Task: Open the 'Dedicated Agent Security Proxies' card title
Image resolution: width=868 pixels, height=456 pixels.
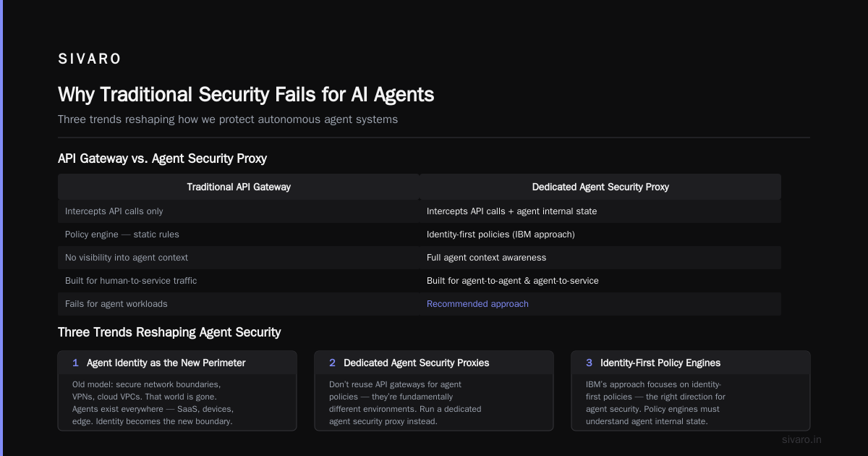Action: pos(417,363)
